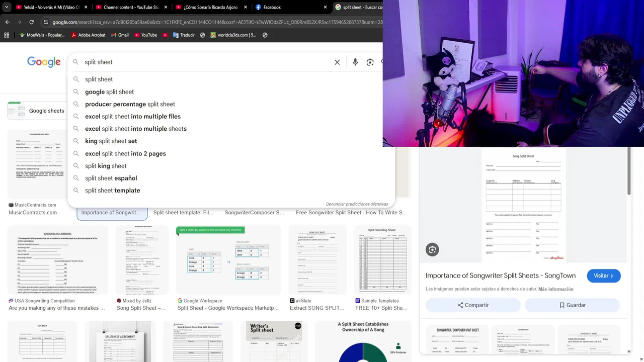Open SPLITSHEET AGREEMENT poster thumbnail

pos(120,341)
